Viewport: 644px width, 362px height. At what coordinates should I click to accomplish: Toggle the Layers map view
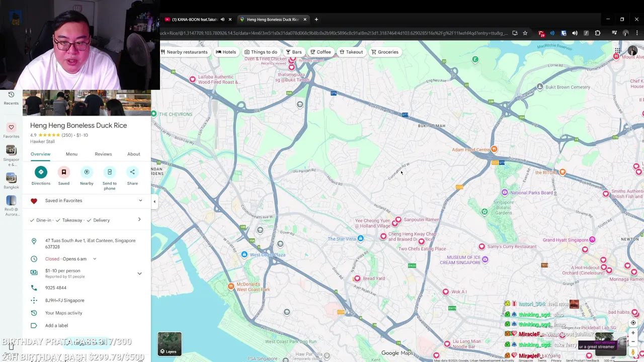[170, 343]
